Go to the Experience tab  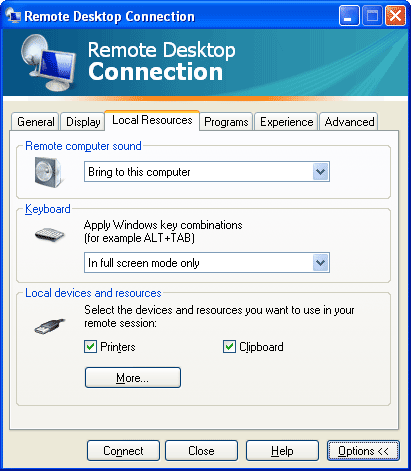pyautogui.click(x=286, y=122)
